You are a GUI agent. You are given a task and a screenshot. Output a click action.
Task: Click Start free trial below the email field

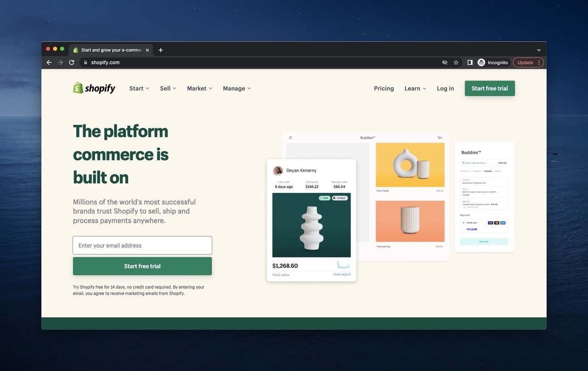point(142,266)
